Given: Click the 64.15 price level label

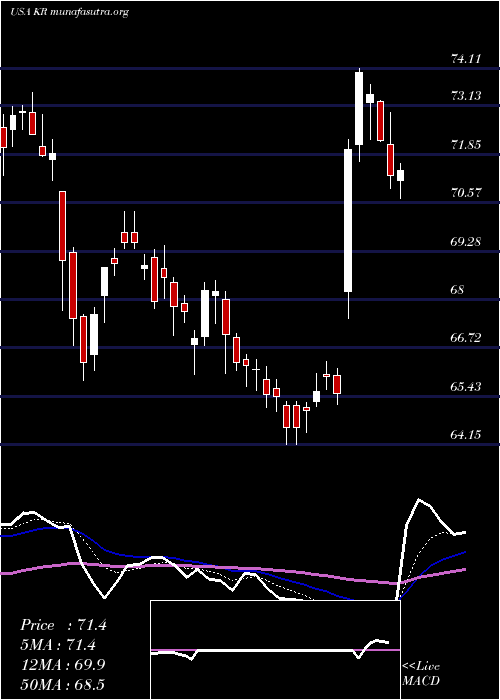Looking at the screenshot, I should click(467, 434).
